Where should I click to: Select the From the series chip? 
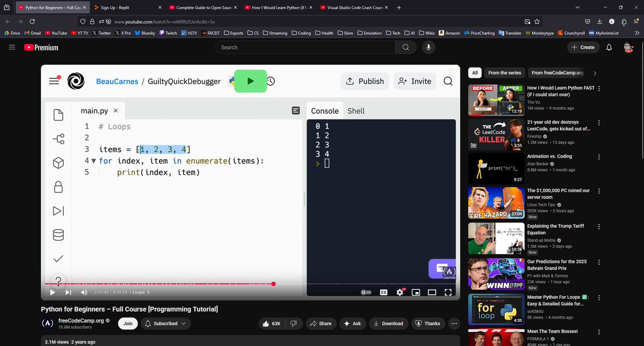tap(504, 72)
